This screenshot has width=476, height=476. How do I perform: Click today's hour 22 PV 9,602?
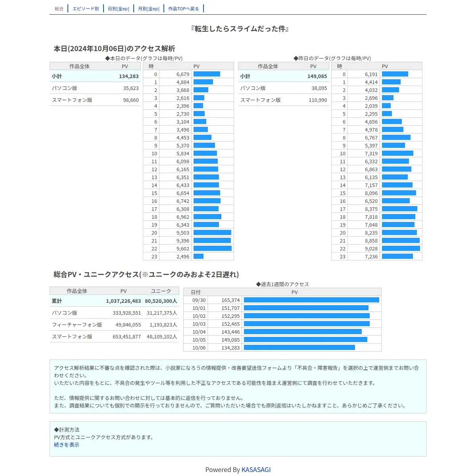coord(183,249)
